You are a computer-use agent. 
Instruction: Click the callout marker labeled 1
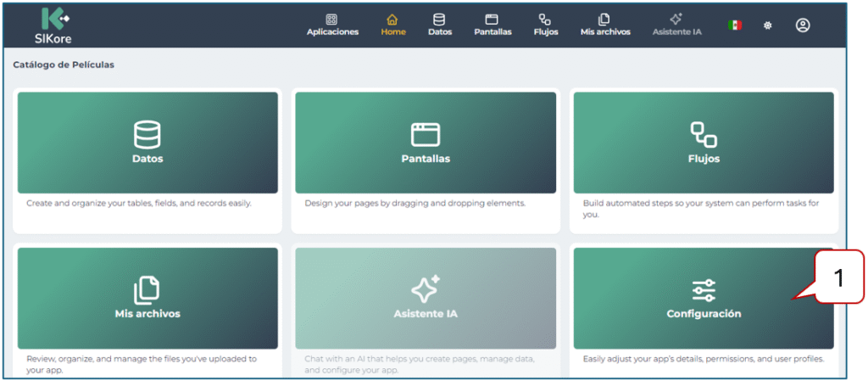(839, 277)
